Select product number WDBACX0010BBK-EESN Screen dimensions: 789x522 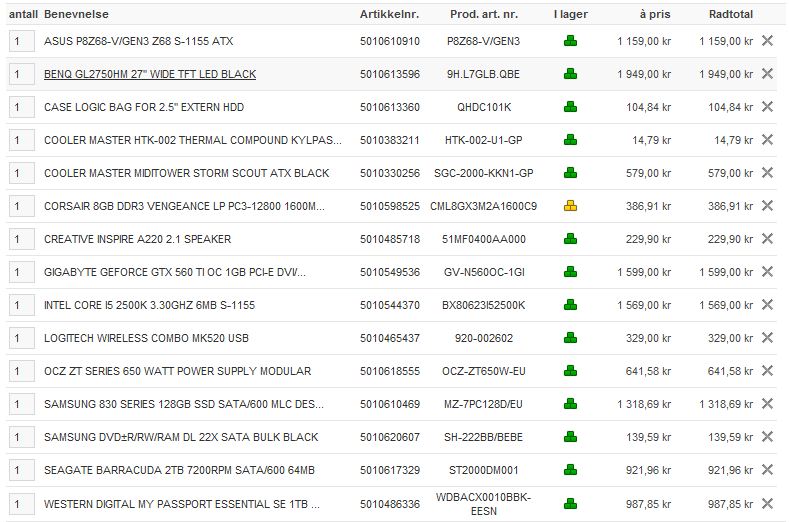tap(484, 504)
